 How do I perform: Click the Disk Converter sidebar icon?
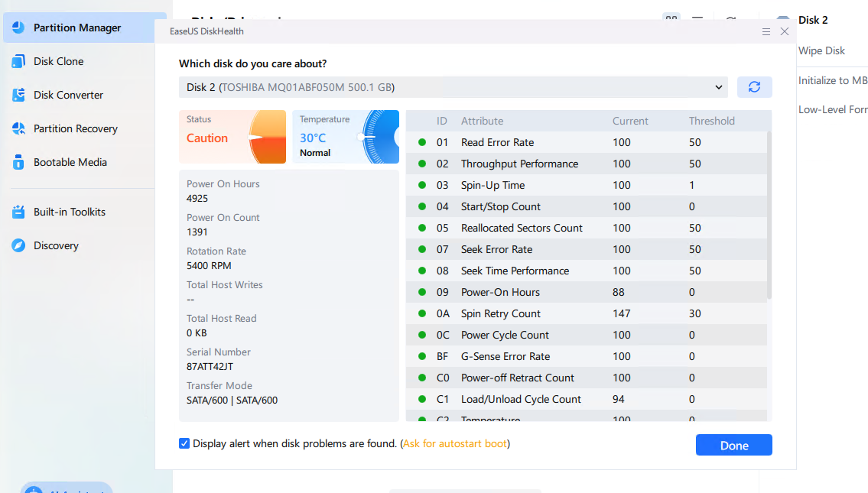(x=18, y=95)
